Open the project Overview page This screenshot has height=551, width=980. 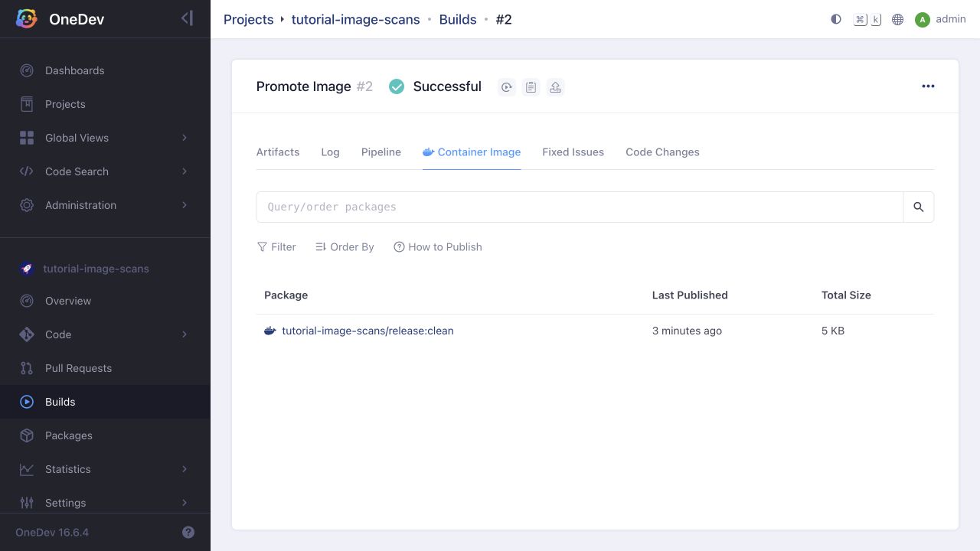click(x=68, y=301)
